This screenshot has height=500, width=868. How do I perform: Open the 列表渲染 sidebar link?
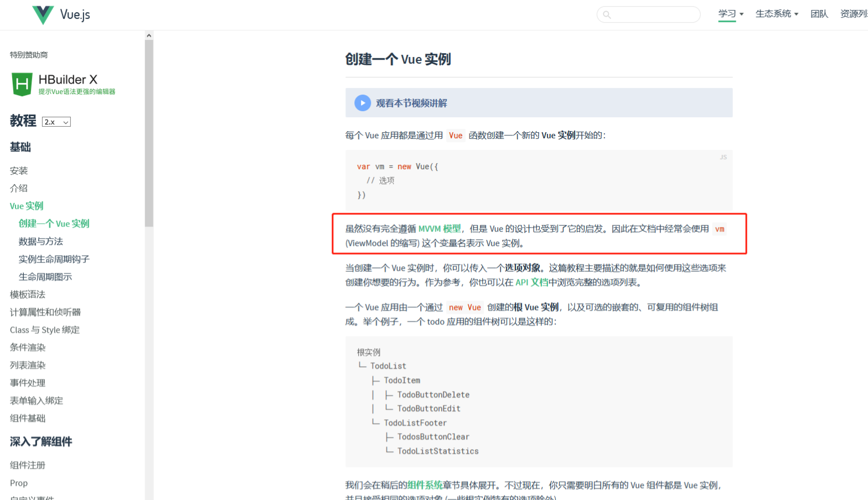pyautogui.click(x=28, y=366)
